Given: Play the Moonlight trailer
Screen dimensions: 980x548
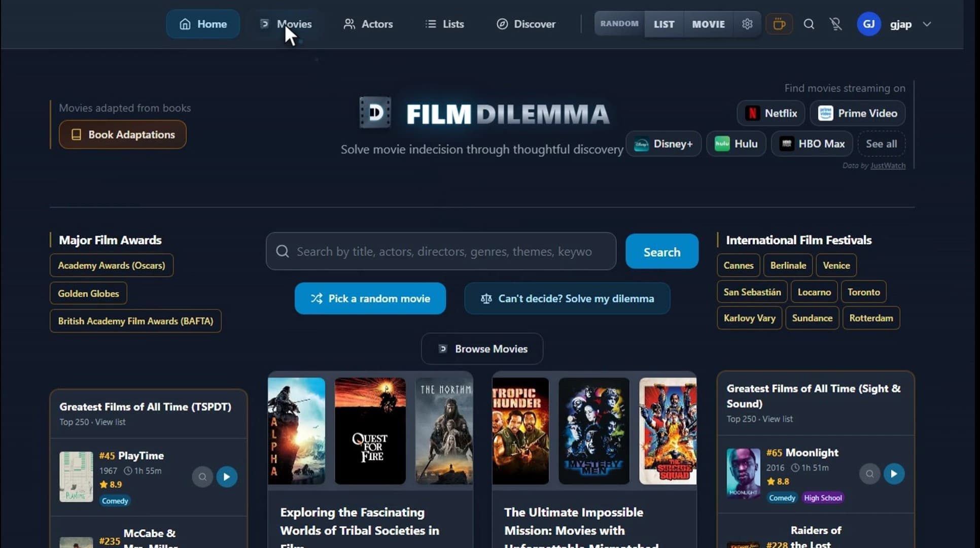Looking at the screenshot, I should pyautogui.click(x=894, y=474).
